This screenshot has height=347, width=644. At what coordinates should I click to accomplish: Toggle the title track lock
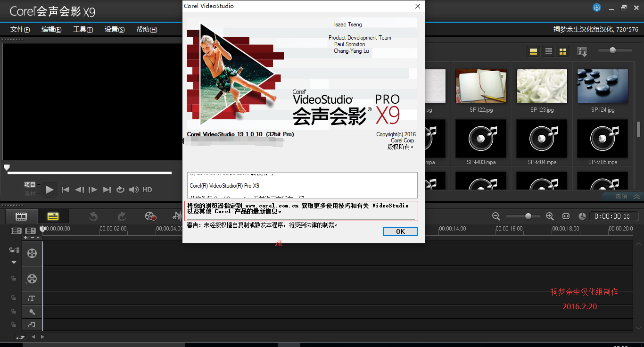(14, 298)
